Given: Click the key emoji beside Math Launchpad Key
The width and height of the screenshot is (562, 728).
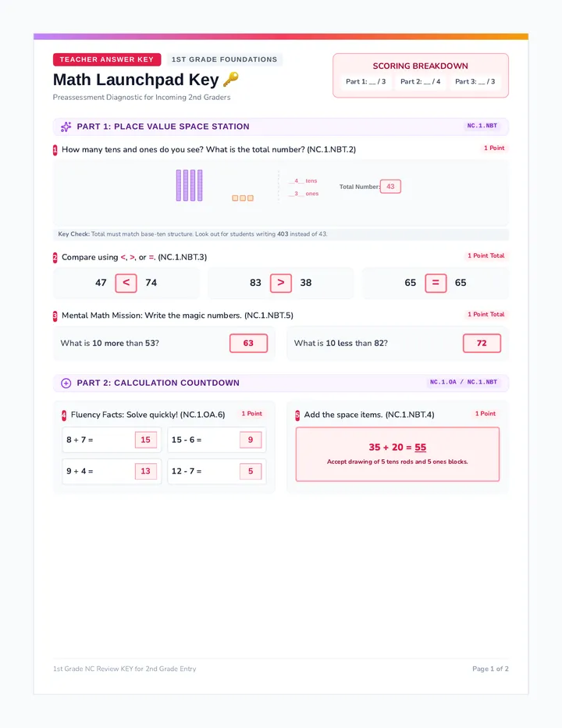Looking at the screenshot, I should 231,80.
